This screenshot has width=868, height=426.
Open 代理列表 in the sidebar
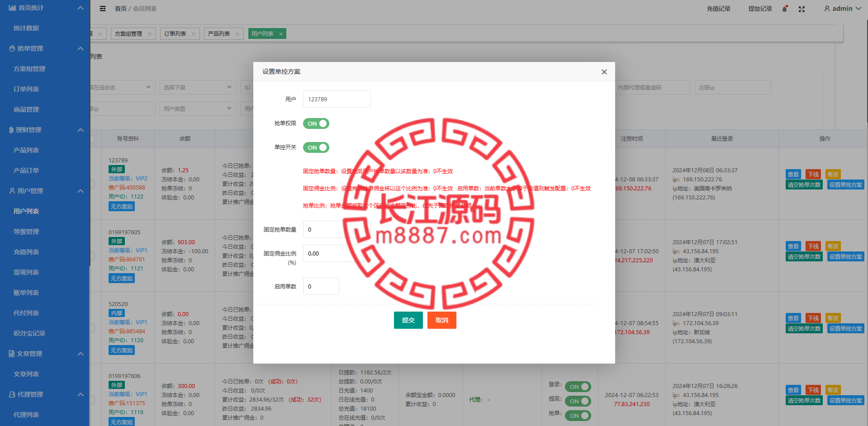click(26, 415)
